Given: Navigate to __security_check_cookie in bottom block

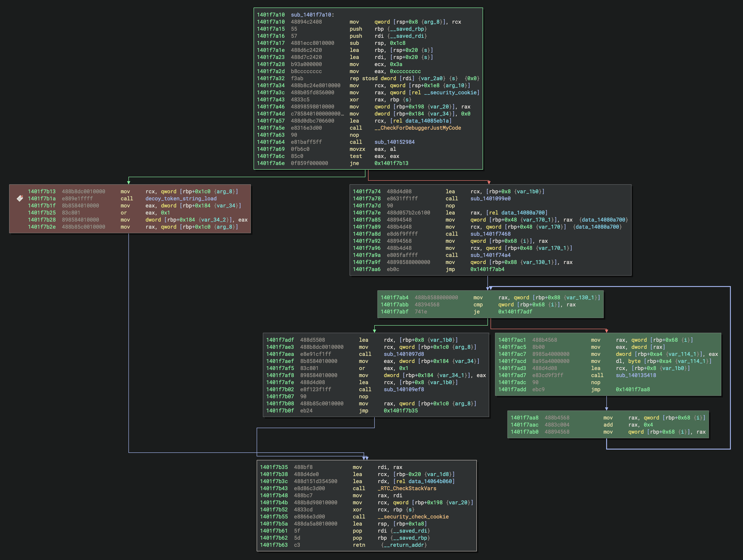Looking at the screenshot, I should tap(413, 517).
